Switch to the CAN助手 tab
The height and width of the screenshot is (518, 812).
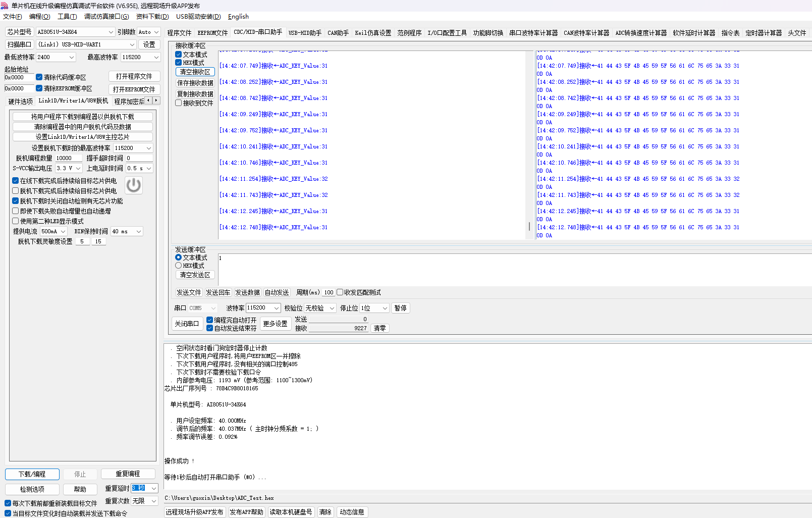338,33
